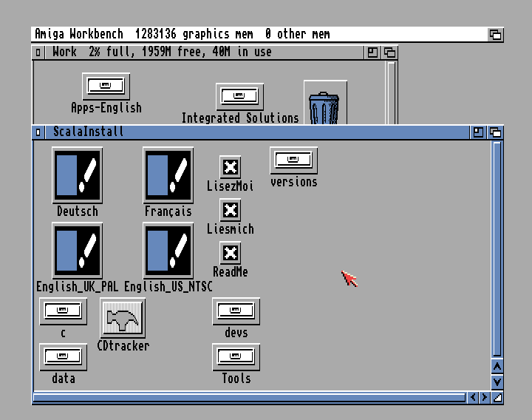532x420 pixels.
Task: Select the English_US_NTSC installer icon
Action: tap(168, 251)
